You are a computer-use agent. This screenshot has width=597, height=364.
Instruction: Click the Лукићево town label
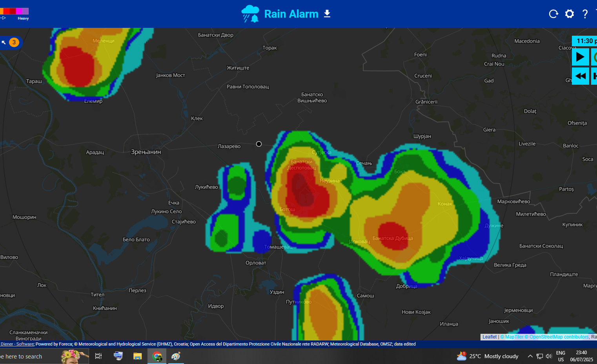click(206, 187)
